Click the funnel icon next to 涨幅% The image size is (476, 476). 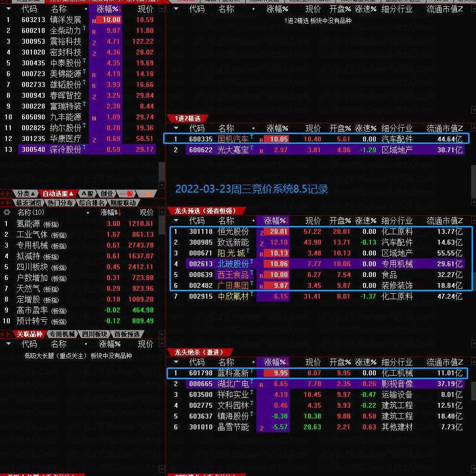[119, 8]
